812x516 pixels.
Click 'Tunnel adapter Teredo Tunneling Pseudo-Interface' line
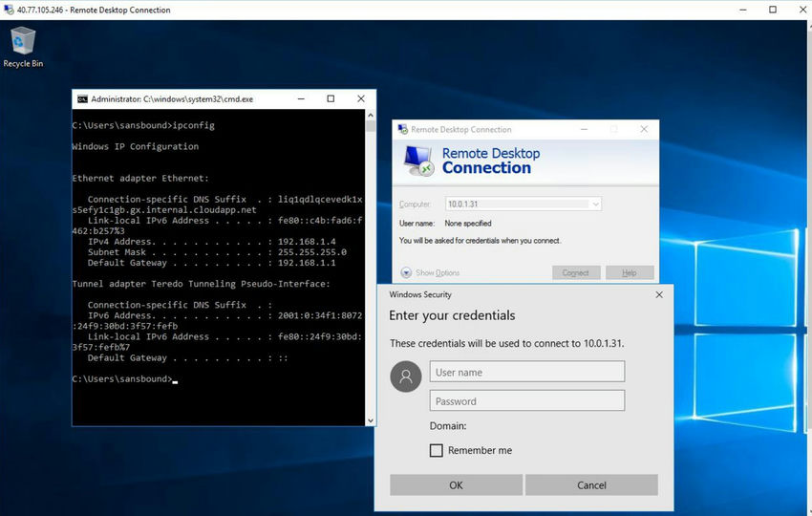(x=201, y=284)
